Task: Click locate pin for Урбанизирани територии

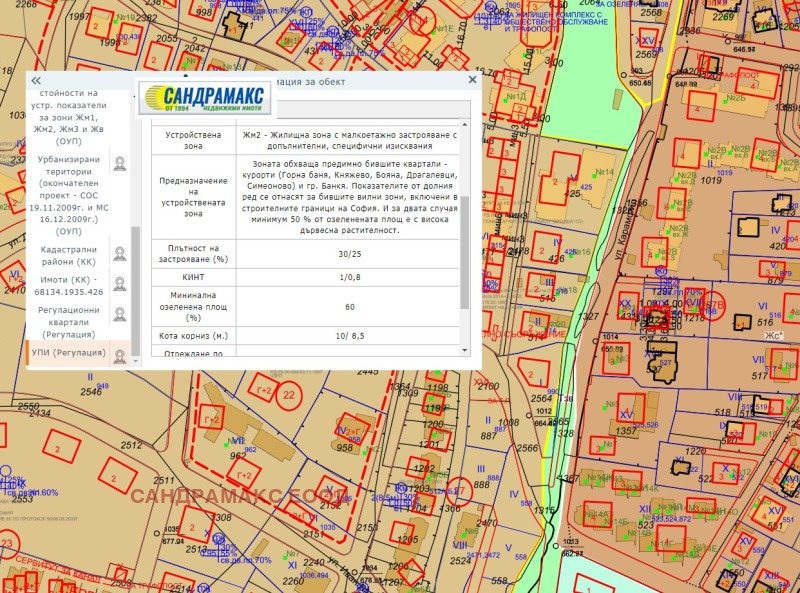Action: click(x=119, y=165)
